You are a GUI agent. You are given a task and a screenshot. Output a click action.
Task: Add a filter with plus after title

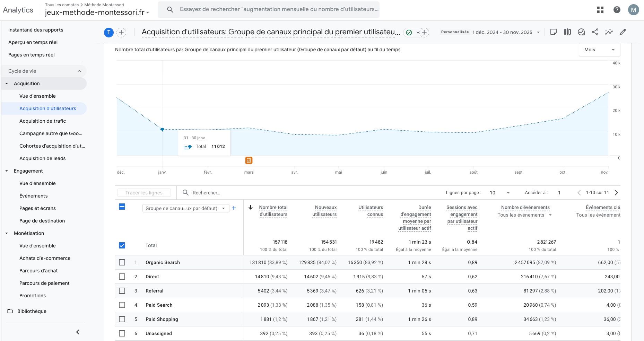pos(424,32)
